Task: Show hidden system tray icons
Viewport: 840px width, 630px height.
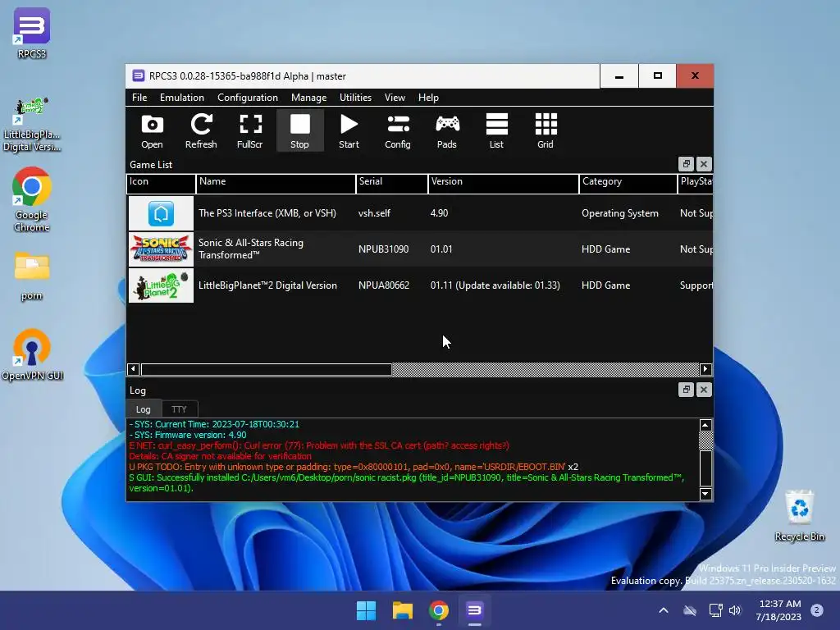Action: pos(663,610)
